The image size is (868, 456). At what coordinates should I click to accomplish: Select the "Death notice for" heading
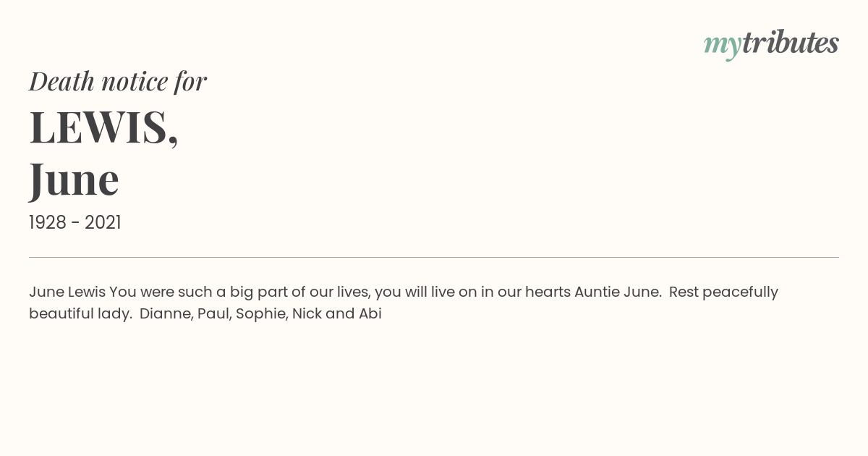(x=118, y=82)
